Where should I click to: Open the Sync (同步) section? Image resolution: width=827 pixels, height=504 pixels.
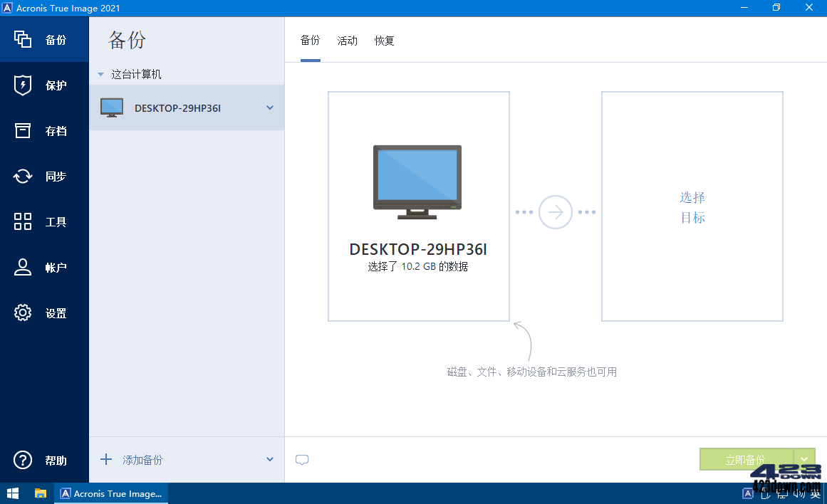pyautogui.click(x=44, y=176)
